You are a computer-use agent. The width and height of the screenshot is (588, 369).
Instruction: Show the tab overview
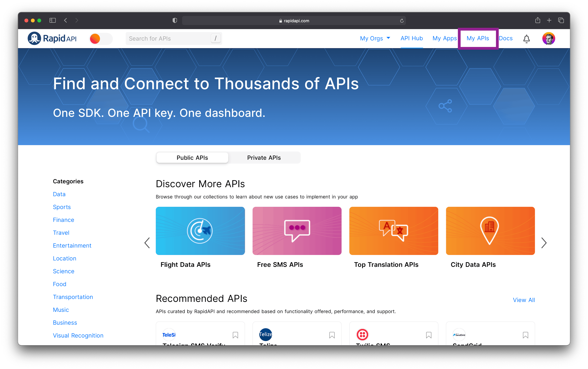tap(561, 20)
